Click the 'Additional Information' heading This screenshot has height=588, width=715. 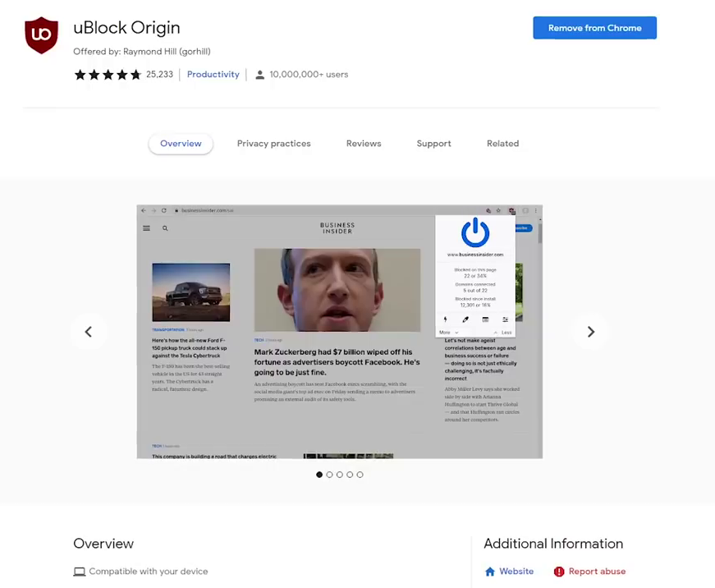(553, 544)
